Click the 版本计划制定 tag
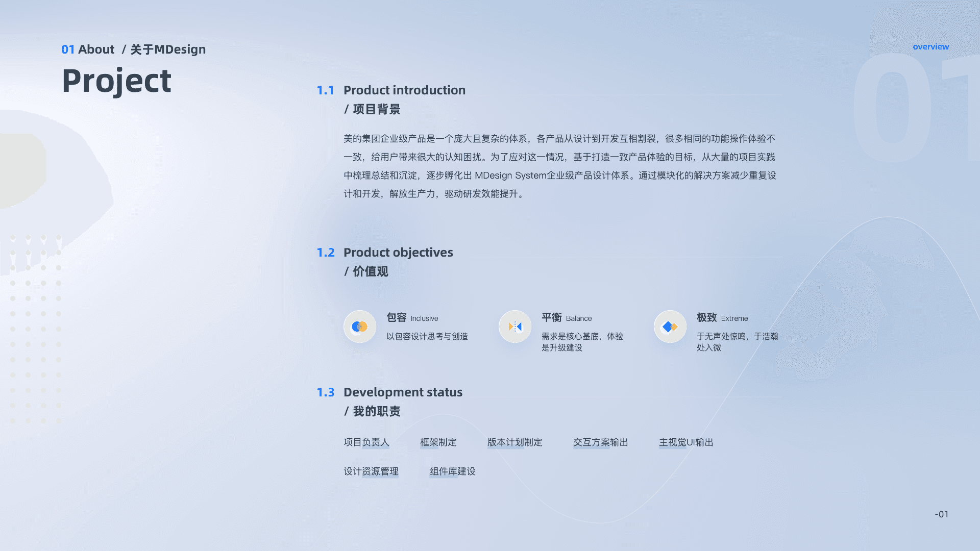This screenshot has height=551, width=980. pyautogui.click(x=514, y=442)
